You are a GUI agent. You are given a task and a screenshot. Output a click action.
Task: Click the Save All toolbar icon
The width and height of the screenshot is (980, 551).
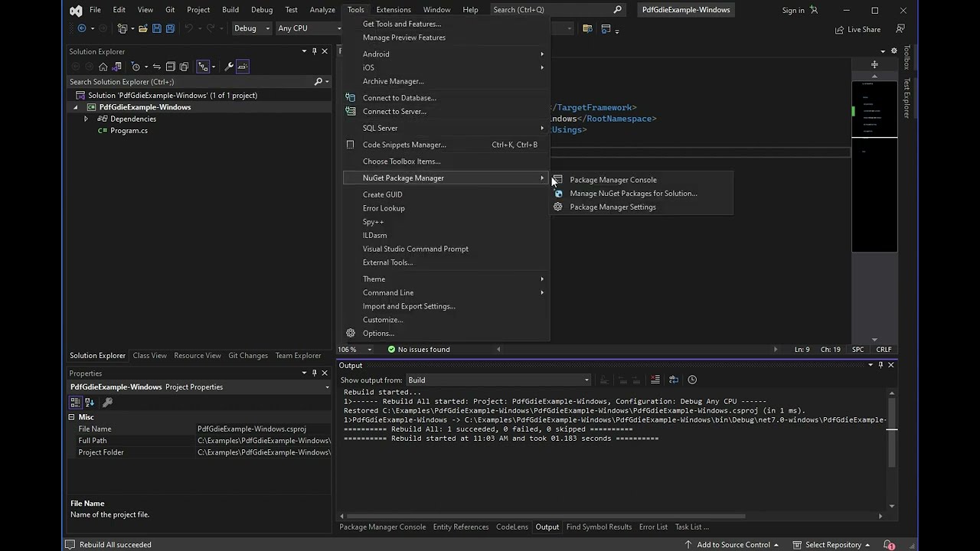coord(170,28)
